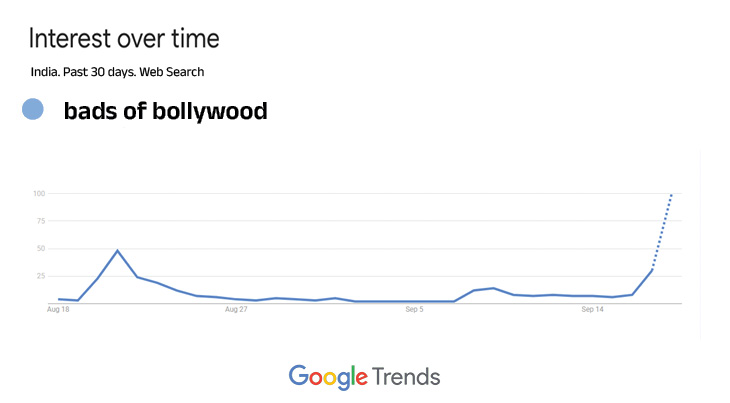Click the 50 value on the y-axis
This screenshot has width=730, height=403.
pyautogui.click(x=41, y=248)
